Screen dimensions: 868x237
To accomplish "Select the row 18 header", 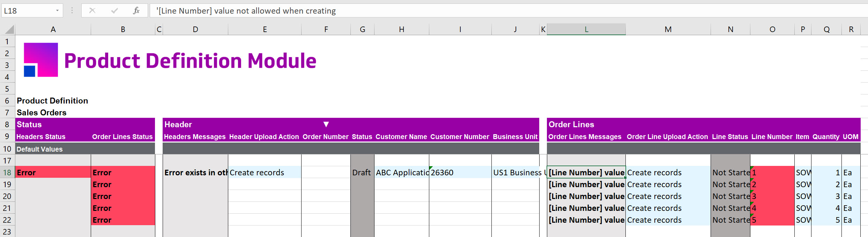I will (x=7, y=173).
